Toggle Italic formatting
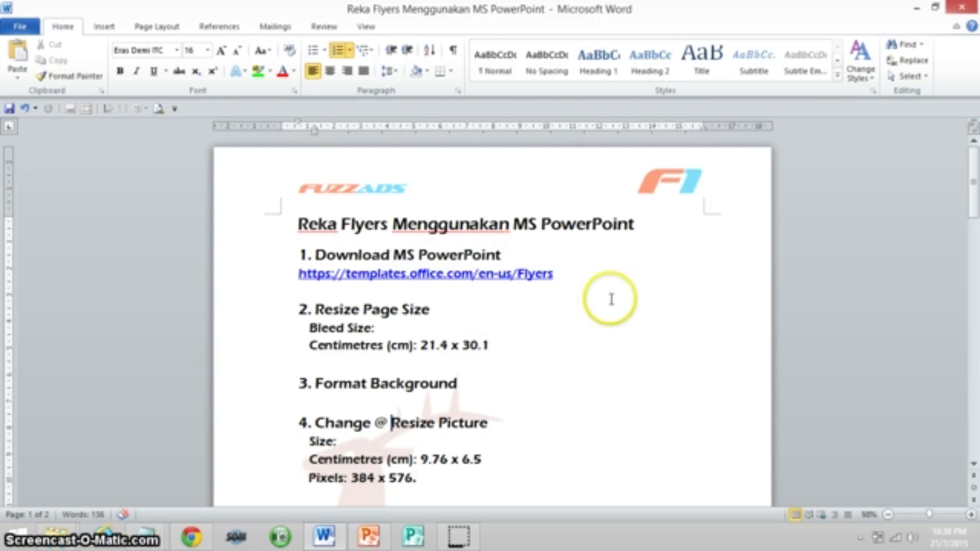 (x=136, y=71)
